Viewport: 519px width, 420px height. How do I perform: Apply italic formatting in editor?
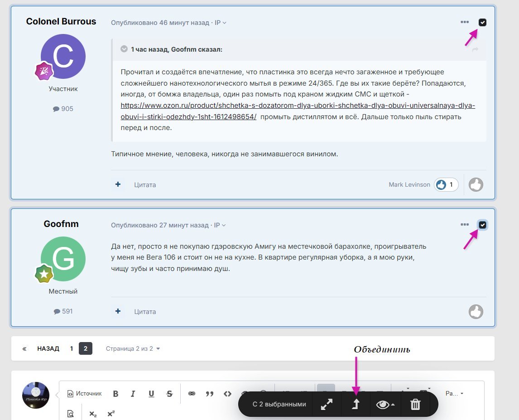pos(133,394)
